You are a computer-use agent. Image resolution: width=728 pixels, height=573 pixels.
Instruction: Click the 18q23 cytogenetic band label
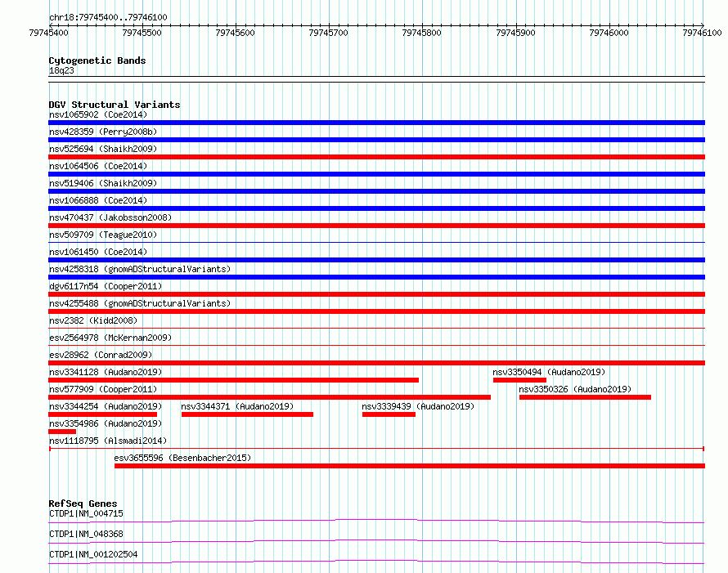61,70
